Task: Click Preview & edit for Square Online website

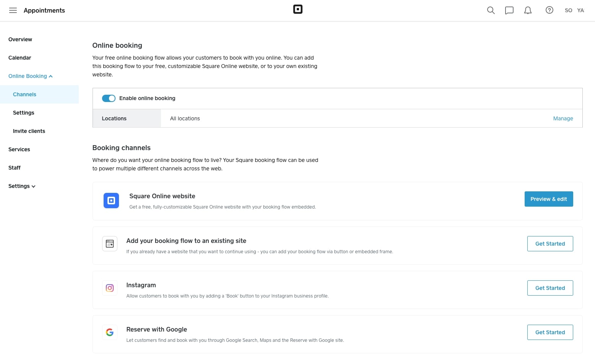Action: 549,199
